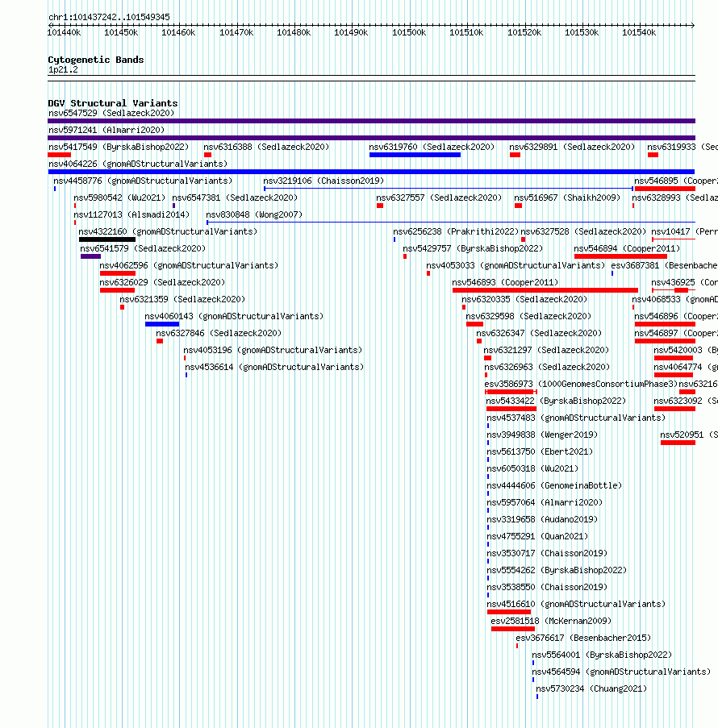Open esv2581518 (McKernan2009) variant

click(x=551, y=622)
